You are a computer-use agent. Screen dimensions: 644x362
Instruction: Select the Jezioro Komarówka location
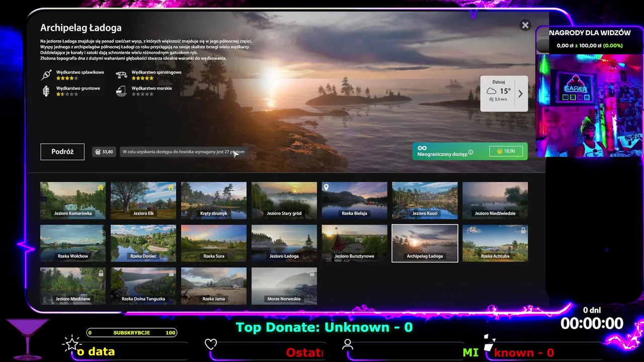click(x=73, y=201)
